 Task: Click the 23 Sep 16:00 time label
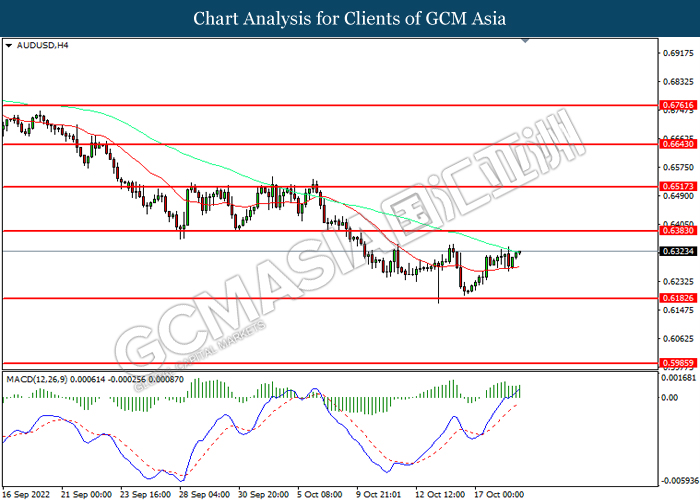pos(146,494)
